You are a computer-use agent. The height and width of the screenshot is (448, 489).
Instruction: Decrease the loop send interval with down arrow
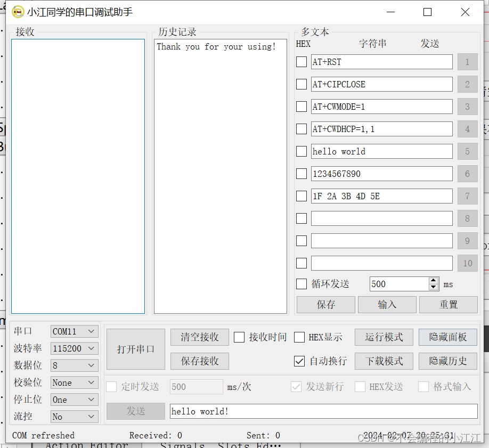pos(433,287)
